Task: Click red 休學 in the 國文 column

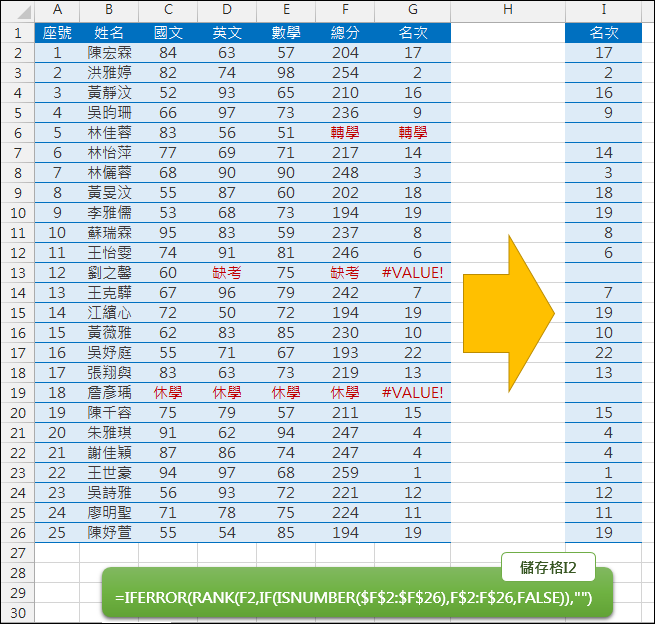Action: tap(168, 393)
